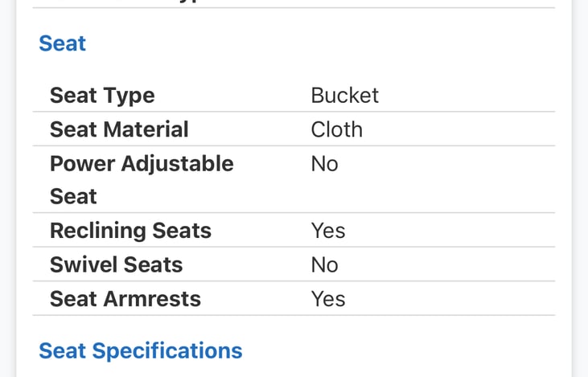The width and height of the screenshot is (588, 377).
Task: Select the Seat Type row label
Action: click(102, 96)
